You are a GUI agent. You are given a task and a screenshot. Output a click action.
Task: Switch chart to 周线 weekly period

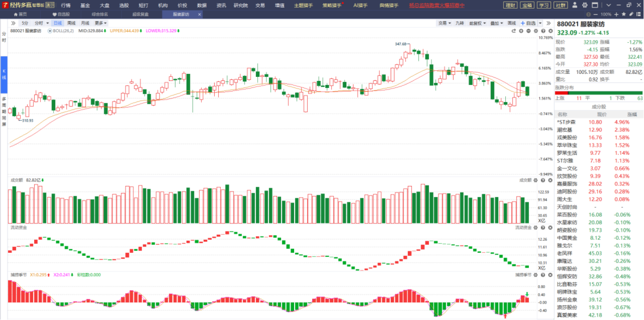pyautogui.click(x=71, y=23)
